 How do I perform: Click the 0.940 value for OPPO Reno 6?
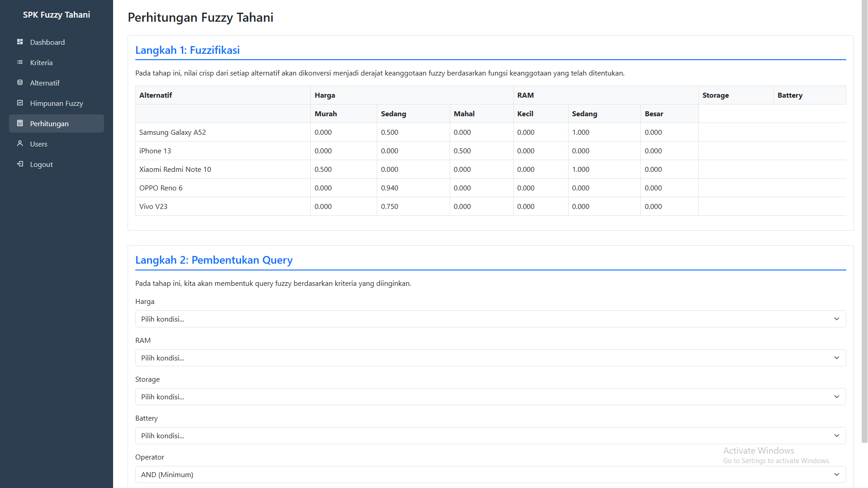pyautogui.click(x=389, y=188)
